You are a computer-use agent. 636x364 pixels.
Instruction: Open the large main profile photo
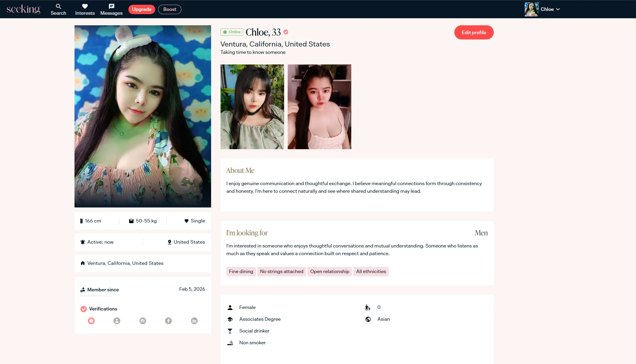143,116
